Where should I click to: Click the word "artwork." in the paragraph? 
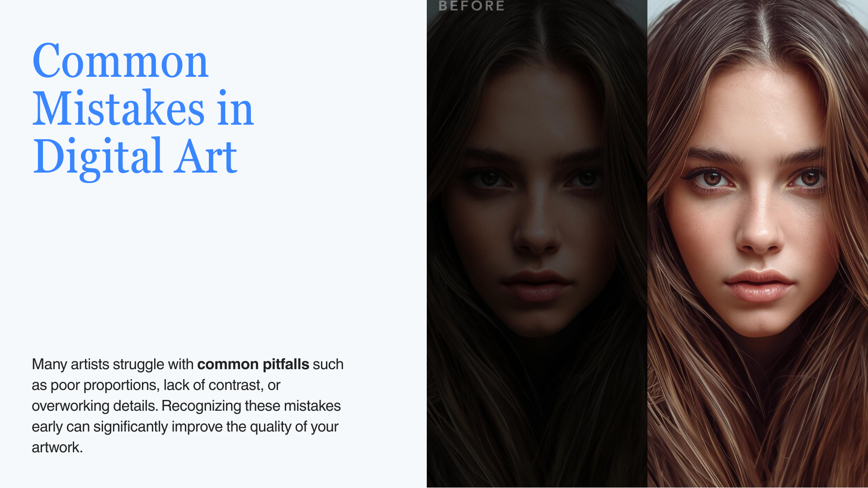[57, 447]
